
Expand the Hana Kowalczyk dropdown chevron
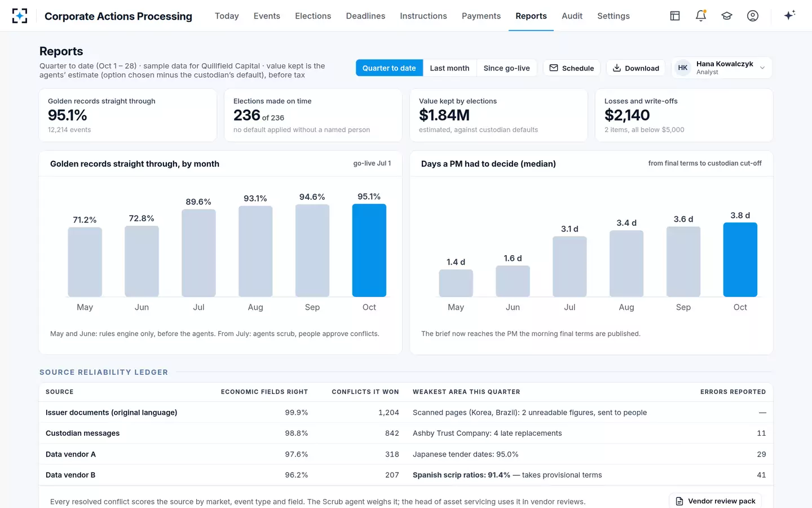(x=762, y=68)
